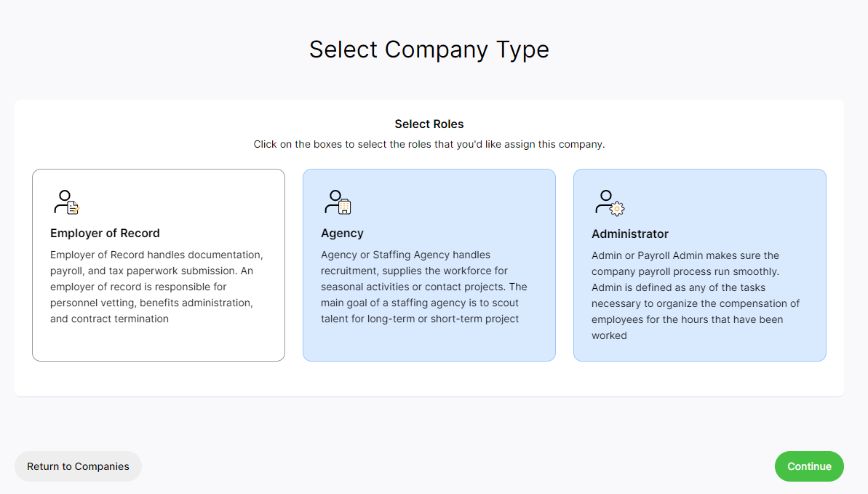Deselect the Administrator role card
868x494 pixels.
point(700,266)
